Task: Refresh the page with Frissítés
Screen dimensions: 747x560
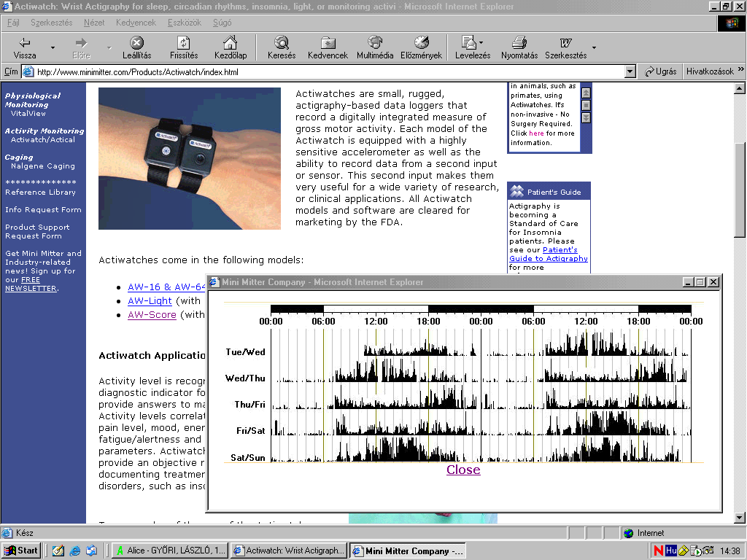Action: point(183,47)
